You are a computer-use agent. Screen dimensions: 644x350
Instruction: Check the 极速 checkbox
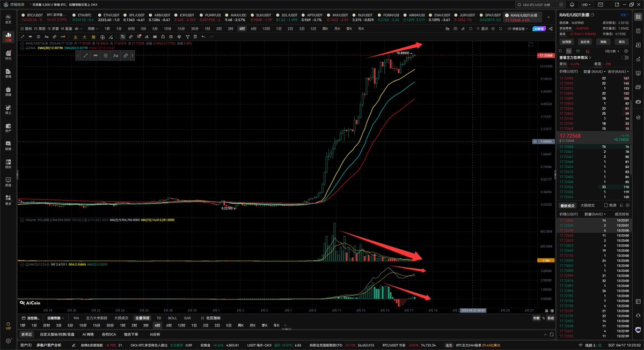(606, 205)
